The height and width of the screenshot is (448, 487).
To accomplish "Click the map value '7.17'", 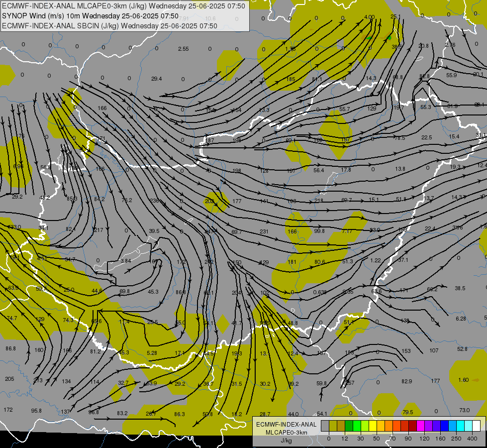I will click(x=347, y=231).
